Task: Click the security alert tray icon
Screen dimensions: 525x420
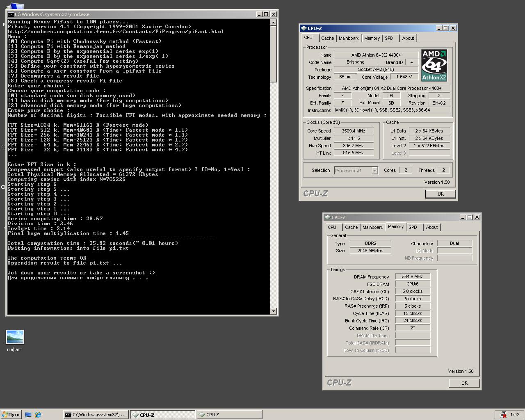Action: click(x=503, y=415)
